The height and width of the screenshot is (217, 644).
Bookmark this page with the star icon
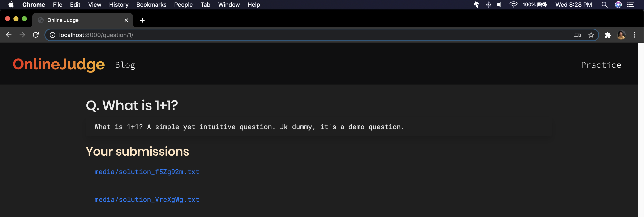point(591,35)
